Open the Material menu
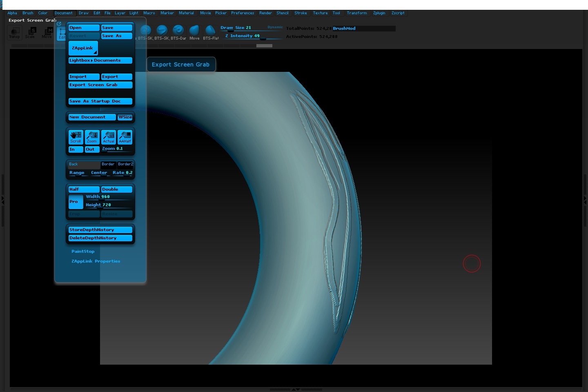This screenshot has width=588, height=392. coord(186,13)
